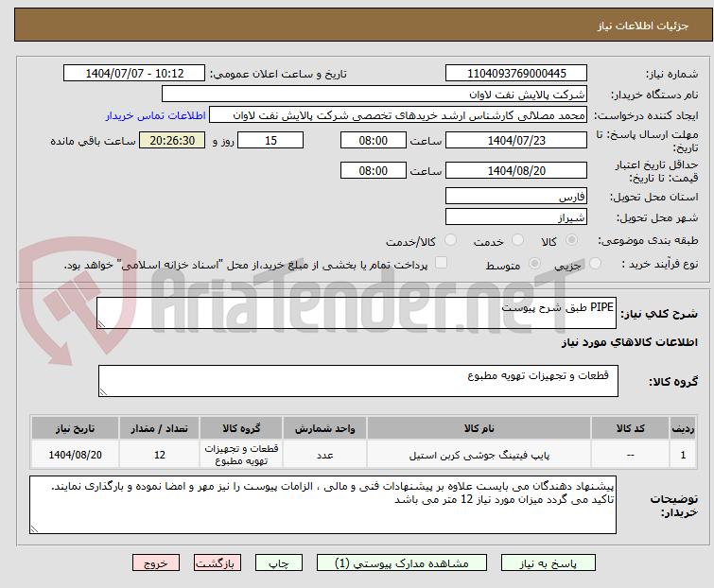Select the 'کالا' radio button
The image size is (714, 588).
(x=571, y=240)
